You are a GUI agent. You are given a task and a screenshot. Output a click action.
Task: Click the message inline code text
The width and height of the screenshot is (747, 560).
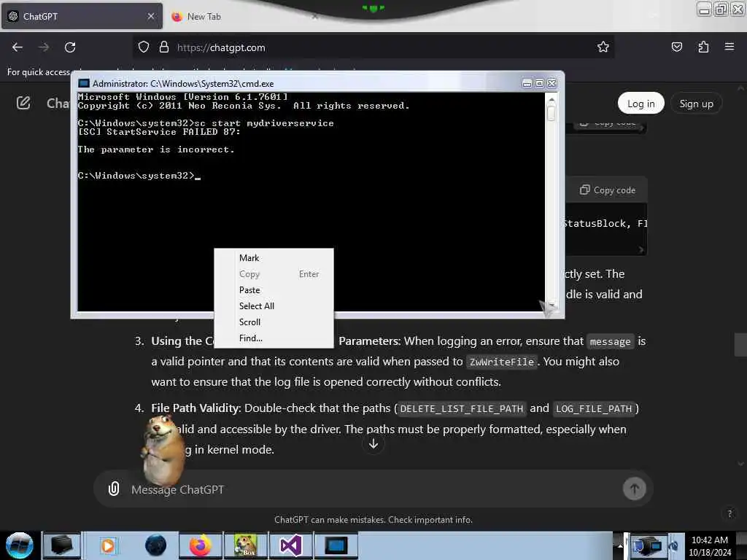(x=610, y=341)
